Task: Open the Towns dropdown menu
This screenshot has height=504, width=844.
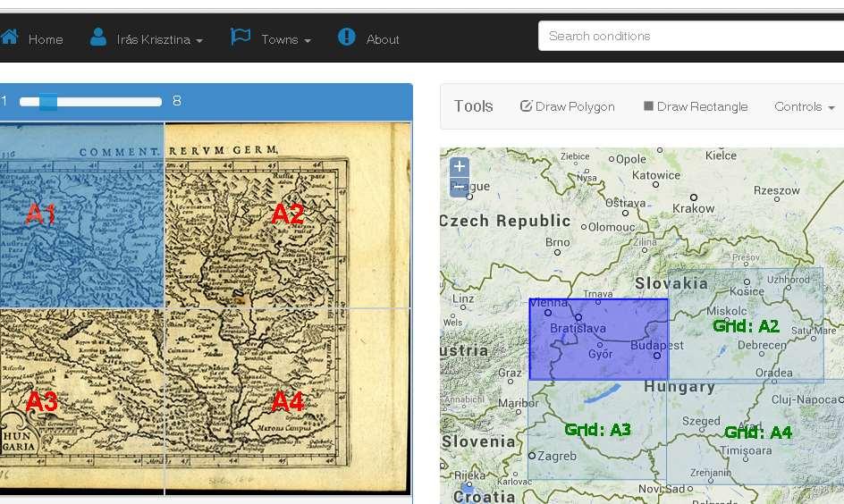Action: (286, 39)
